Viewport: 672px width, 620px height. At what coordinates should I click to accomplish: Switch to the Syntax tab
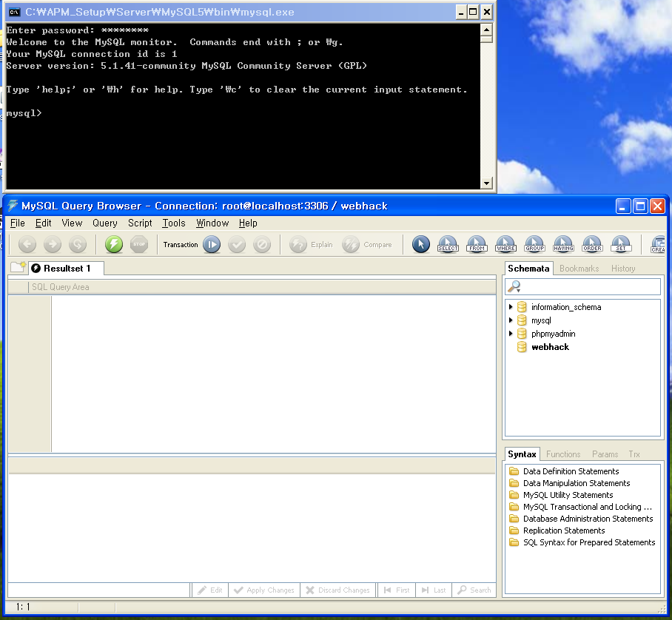[522, 454]
